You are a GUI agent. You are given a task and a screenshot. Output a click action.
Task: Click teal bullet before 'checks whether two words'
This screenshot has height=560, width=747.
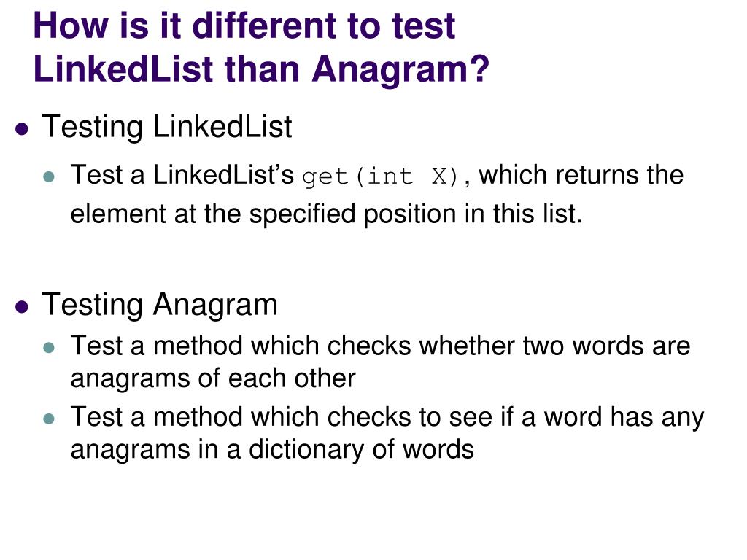[49, 348]
